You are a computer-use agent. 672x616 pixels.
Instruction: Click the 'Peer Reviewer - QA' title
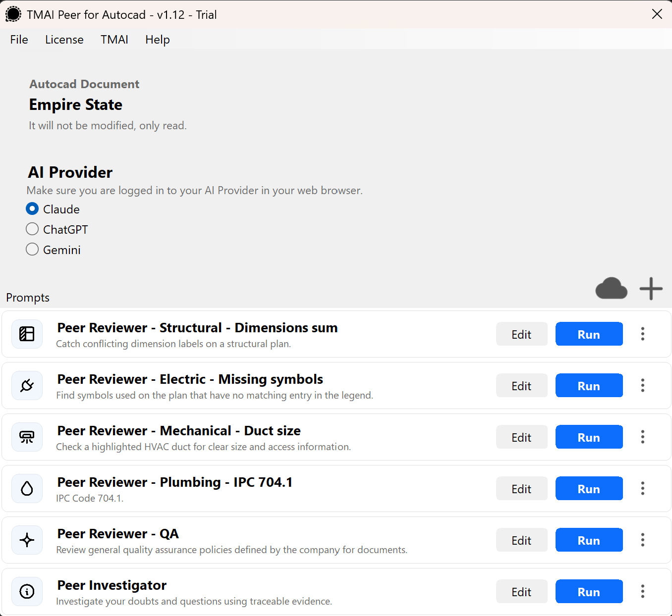118,534
